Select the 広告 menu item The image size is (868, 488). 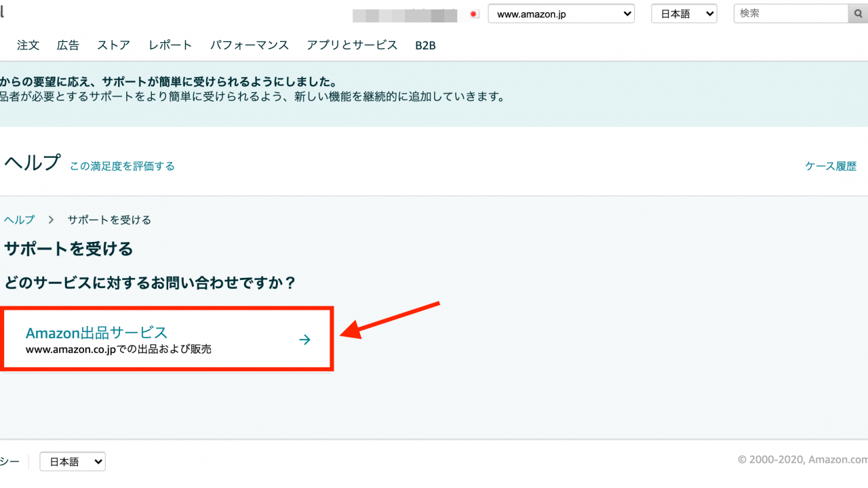68,45
